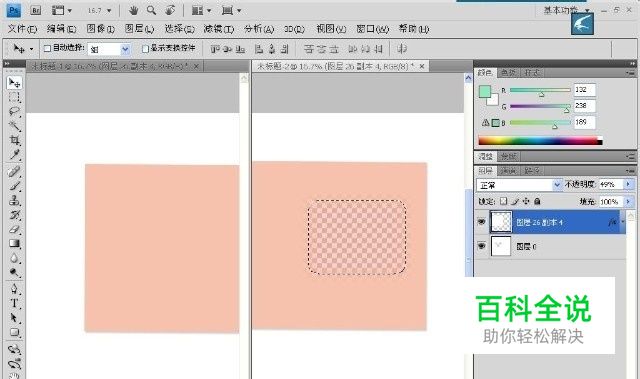This screenshot has height=379, width=640.
Task: Toggle lock image pixels brush icon
Action: pos(515,201)
